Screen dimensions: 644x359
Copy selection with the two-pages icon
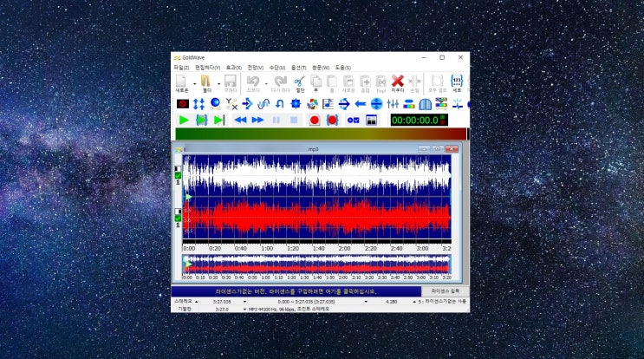[315, 83]
